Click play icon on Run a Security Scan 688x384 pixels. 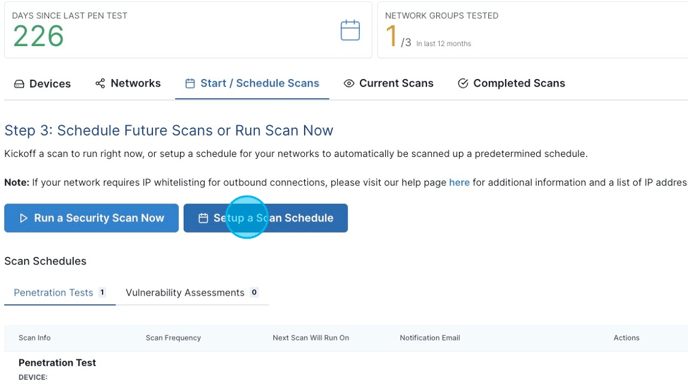[x=24, y=218]
